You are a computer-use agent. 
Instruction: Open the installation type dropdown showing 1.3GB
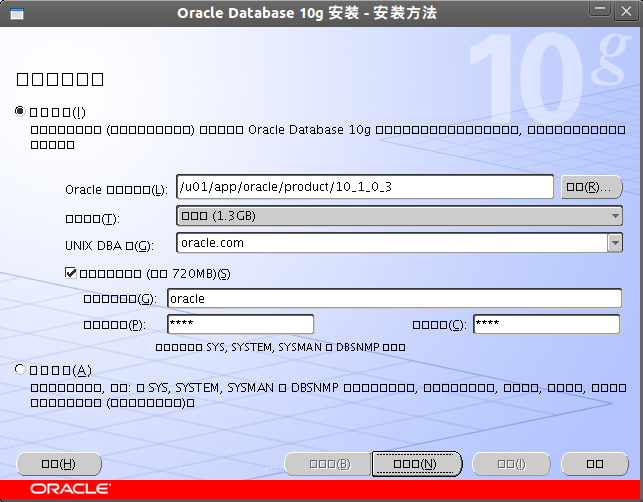399,216
